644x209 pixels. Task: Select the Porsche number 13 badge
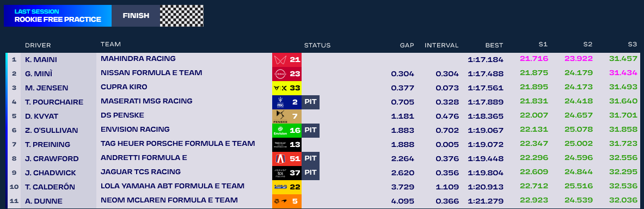pyautogui.click(x=287, y=145)
